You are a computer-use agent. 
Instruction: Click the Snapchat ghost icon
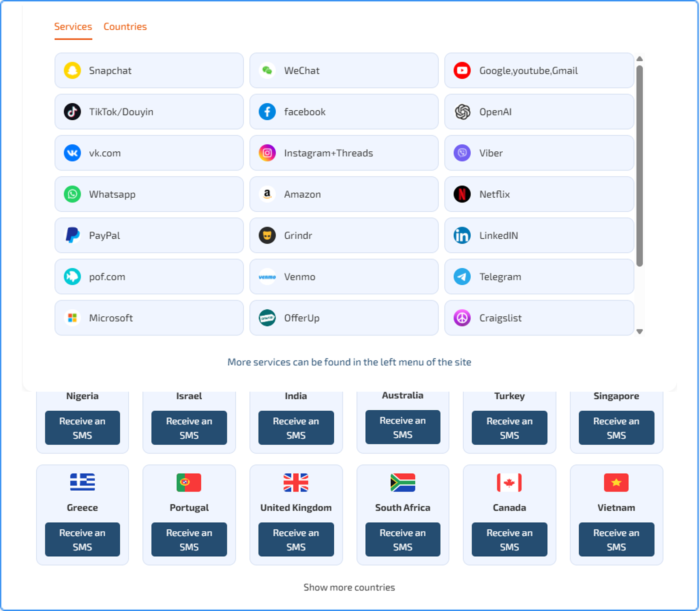[x=72, y=70]
